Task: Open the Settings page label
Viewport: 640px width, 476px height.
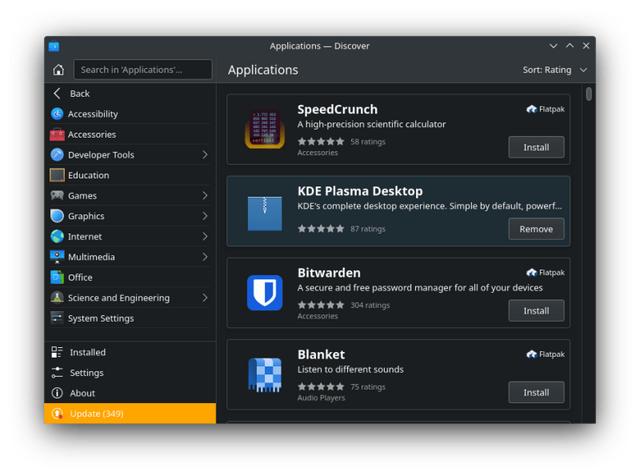Action: tap(87, 373)
